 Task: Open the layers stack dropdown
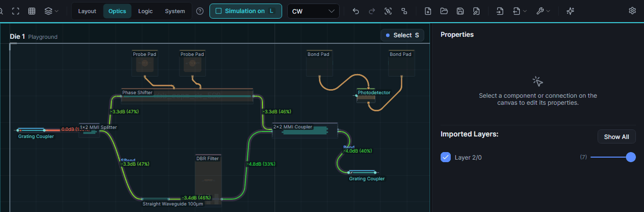point(51,11)
